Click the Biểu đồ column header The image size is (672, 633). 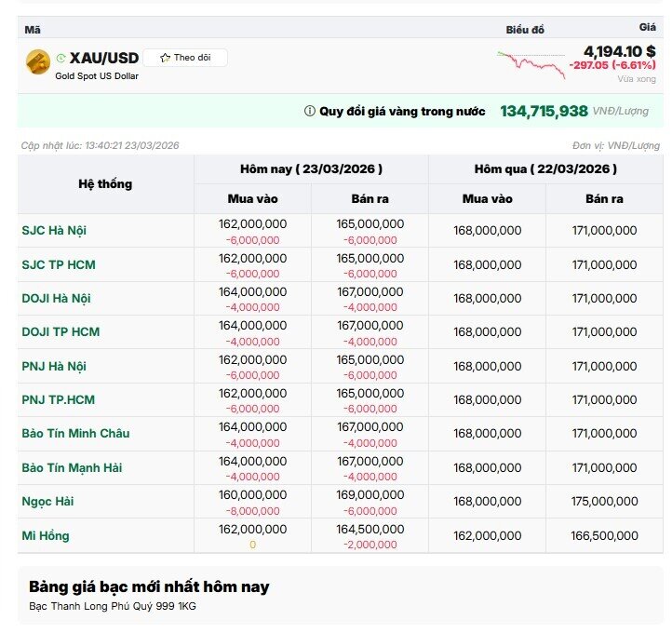(x=525, y=30)
